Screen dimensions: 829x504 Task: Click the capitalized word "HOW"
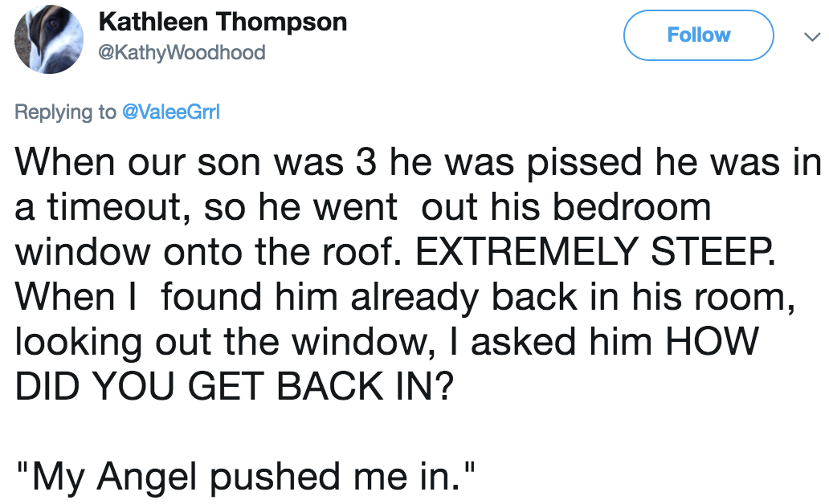pos(713,341)
